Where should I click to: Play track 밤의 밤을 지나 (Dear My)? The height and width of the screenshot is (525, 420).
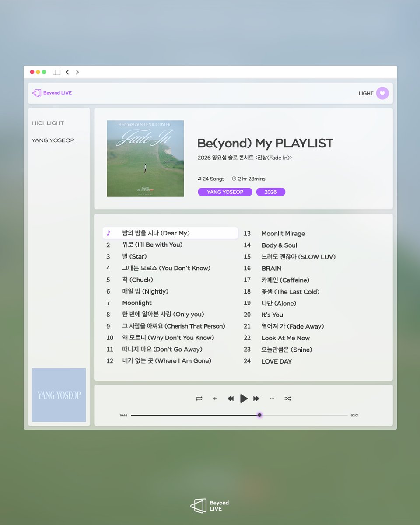tap(170, 233)
